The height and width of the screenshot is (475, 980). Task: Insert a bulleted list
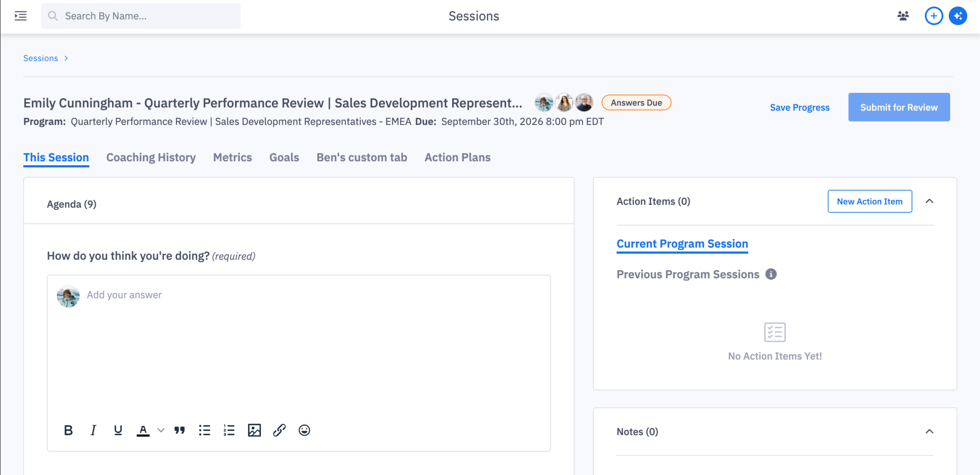pos(204,430)
